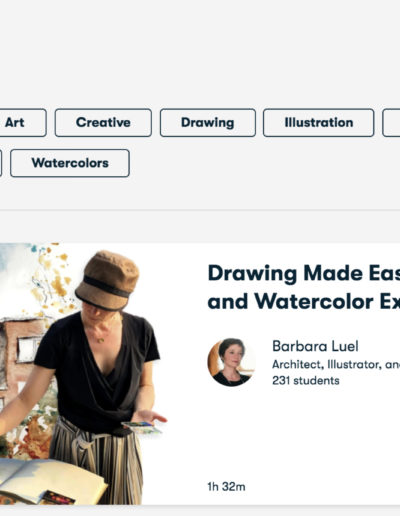
Task: Open the course thumbnail of woman painting
Action: point(83,374)
